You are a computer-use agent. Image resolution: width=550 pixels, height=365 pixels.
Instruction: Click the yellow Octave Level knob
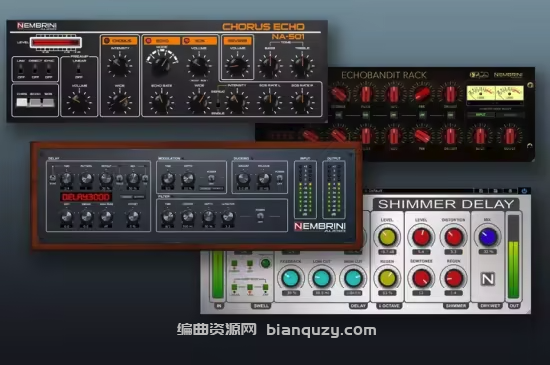pos(387,237)
